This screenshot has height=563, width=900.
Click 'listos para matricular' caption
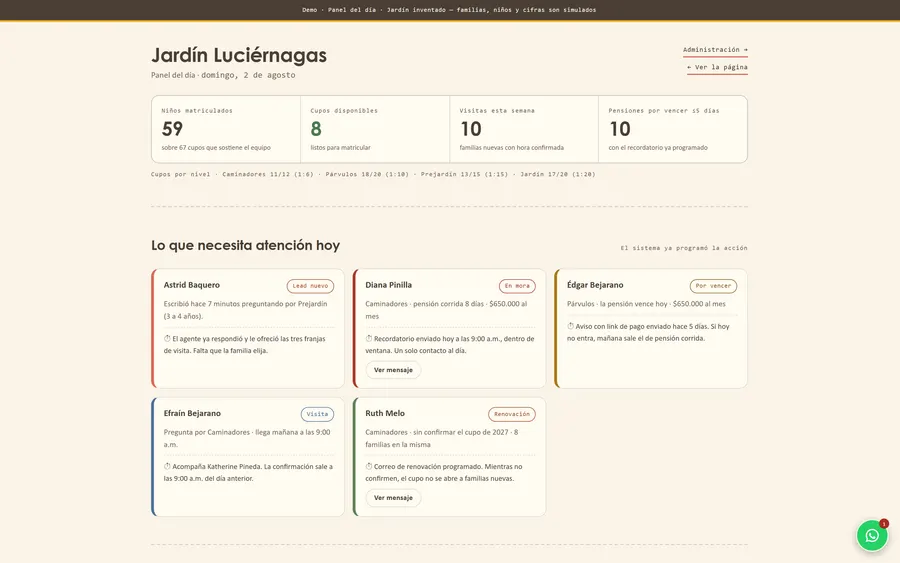(340, 147)
